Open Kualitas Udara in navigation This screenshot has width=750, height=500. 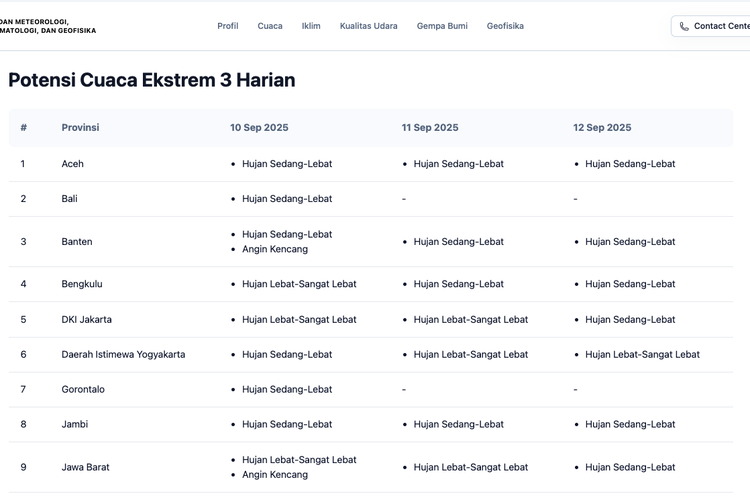(x=368, y=26)
